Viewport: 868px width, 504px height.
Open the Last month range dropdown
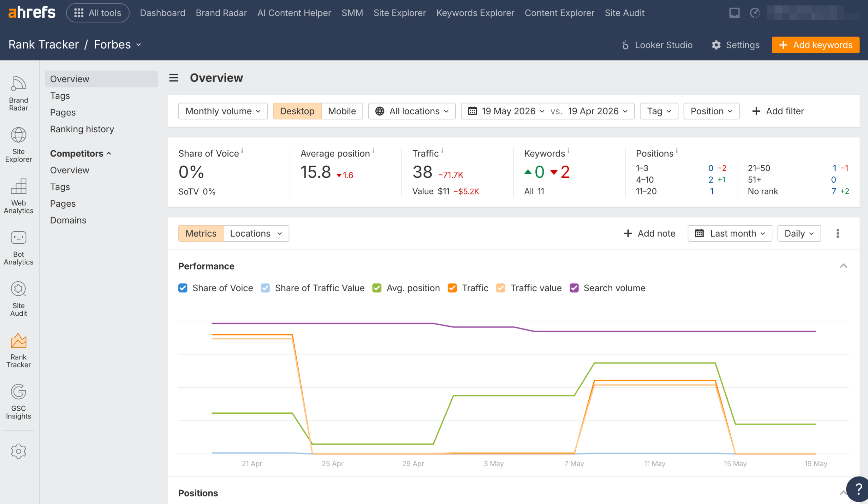[730, 234]
